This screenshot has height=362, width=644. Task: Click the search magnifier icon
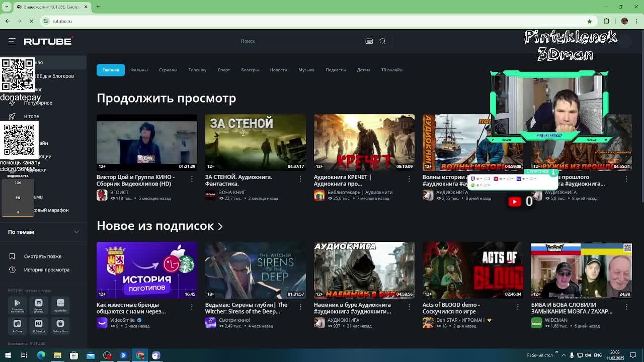point(383,41)
